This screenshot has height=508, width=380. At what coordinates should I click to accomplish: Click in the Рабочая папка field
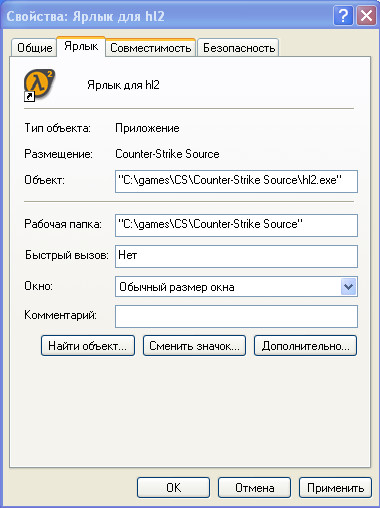click(x=236, y=225)
